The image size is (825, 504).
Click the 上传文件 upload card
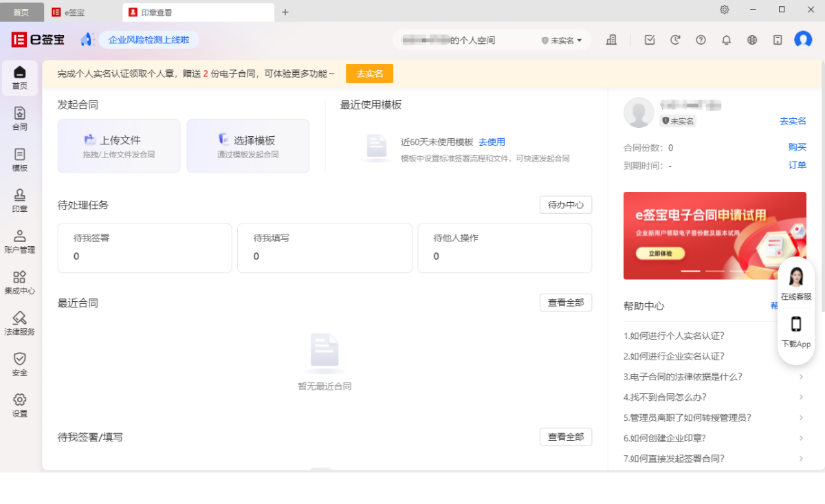click(x=119, y=146)
